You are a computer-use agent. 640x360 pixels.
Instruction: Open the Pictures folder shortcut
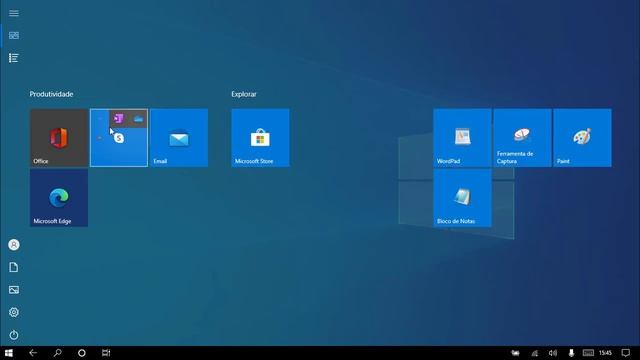click(13, 290)
